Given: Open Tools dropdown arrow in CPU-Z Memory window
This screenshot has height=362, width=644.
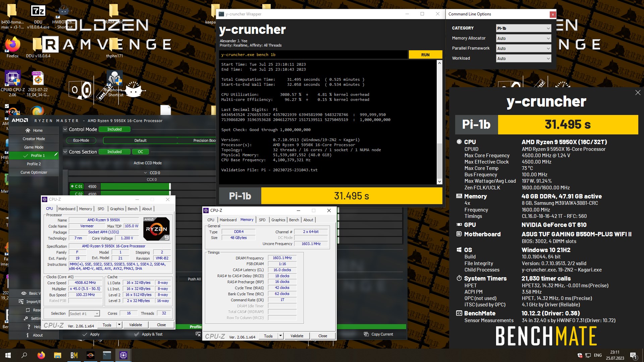Looking at the screenshot, I should pos(280,336).
